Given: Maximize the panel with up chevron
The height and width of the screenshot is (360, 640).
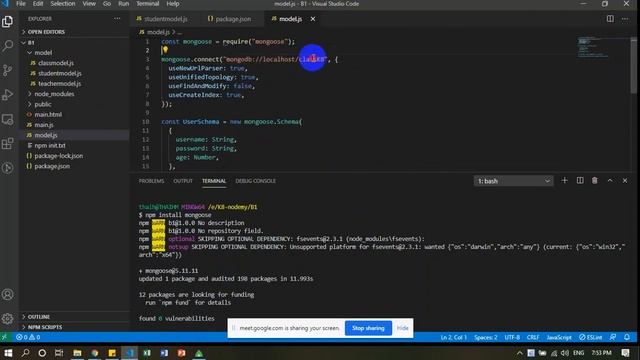Looking at the screenshot, I should (610, 180).
